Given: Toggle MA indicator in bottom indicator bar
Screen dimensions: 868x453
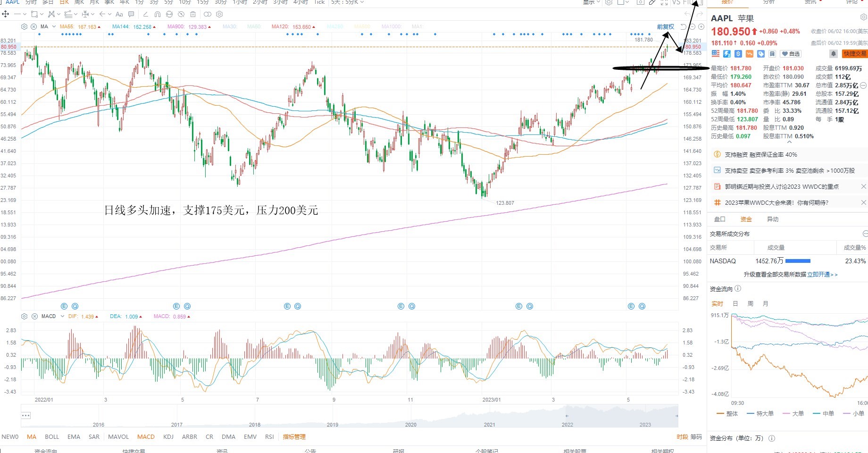Looking at the screenshot, I should tap(32, 437).
